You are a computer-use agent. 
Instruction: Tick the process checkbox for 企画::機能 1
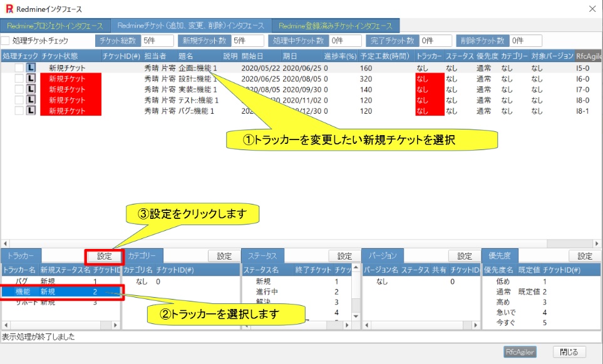19,68
